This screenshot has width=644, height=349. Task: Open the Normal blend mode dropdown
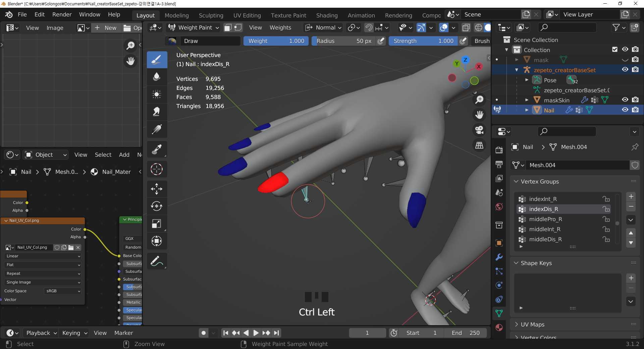[324, 28]
